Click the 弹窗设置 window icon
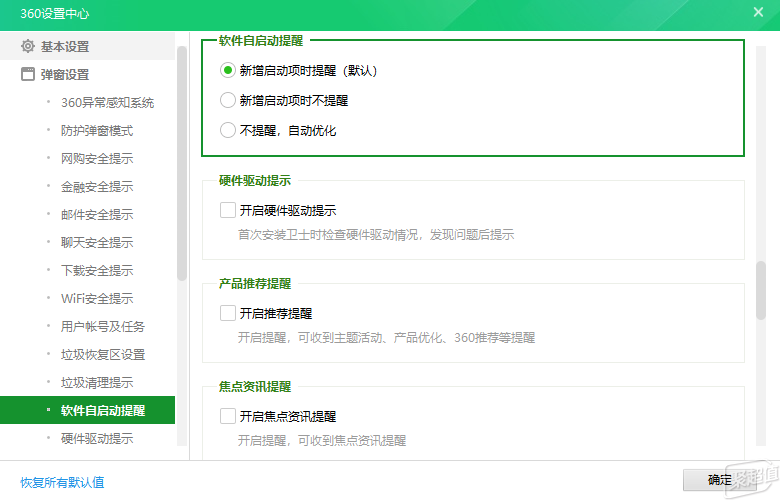780x500 pixels. click(x=28, y=74)
